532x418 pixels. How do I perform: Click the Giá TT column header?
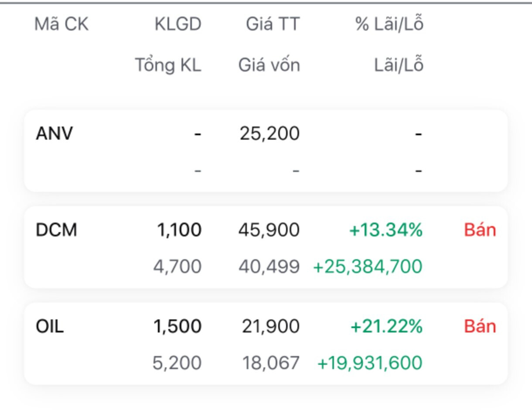(273, 24)
